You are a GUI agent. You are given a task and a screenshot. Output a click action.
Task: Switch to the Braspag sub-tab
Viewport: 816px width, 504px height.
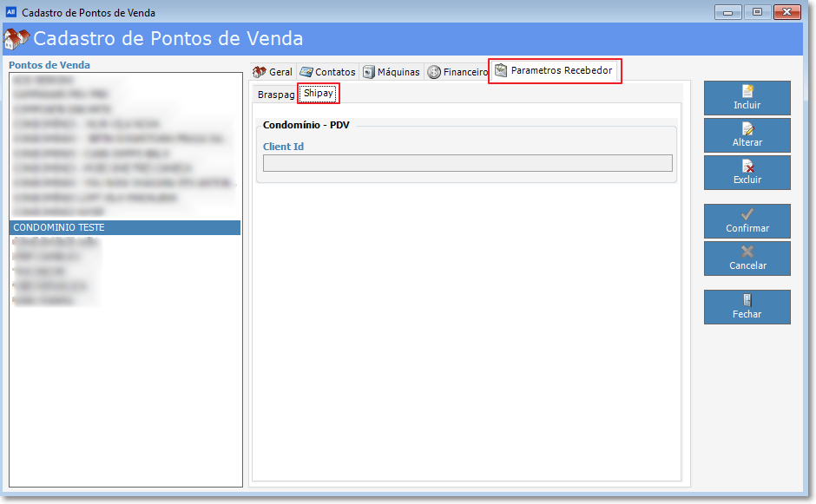coord(275,94)
